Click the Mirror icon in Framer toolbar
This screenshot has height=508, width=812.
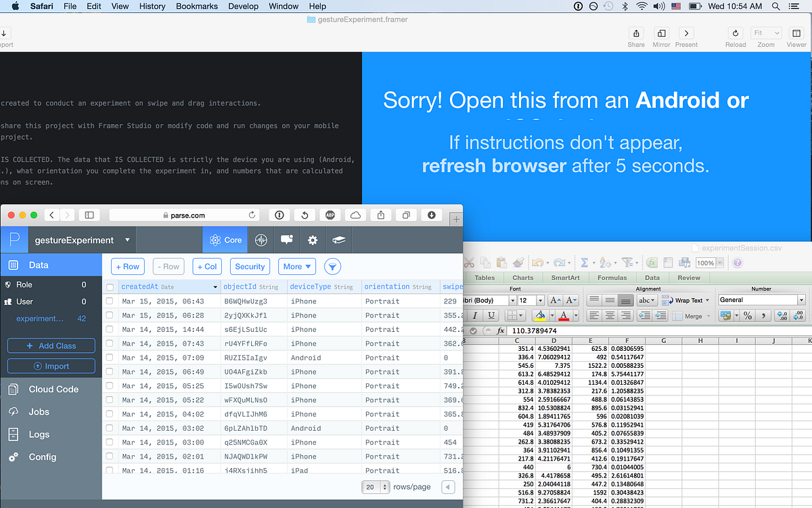click(x=662, y=34)
